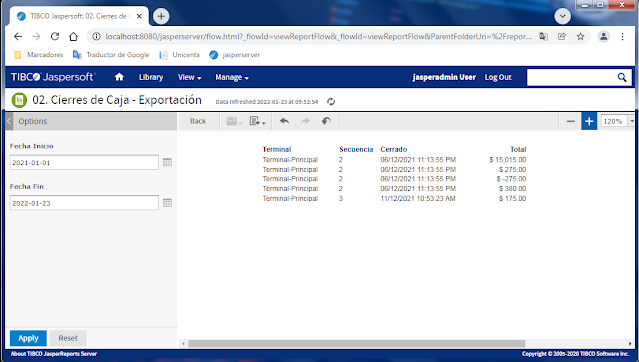Open calendar picker for Fecha Inicio
Image resolution: width=639 pixels, height=362 pixels.
(x=167, y=162)
